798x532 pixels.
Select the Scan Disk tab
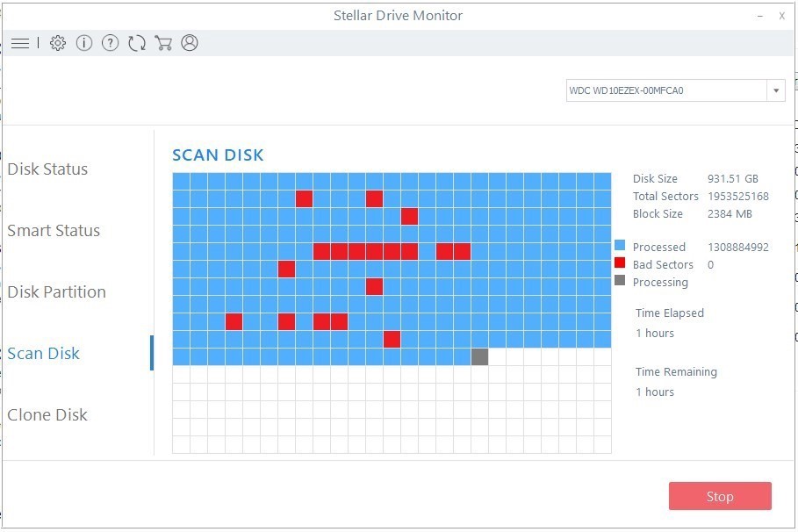(x=44, y=354)
